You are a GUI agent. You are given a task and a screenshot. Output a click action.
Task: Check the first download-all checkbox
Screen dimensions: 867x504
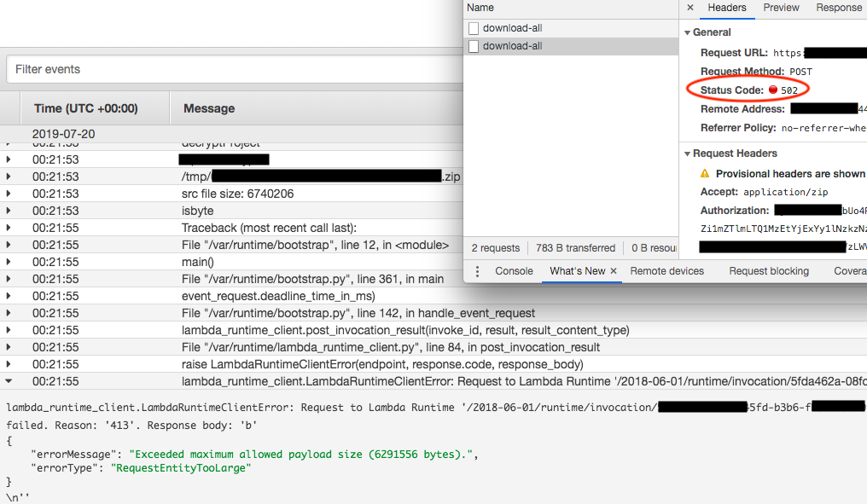(x=475, y=26)
